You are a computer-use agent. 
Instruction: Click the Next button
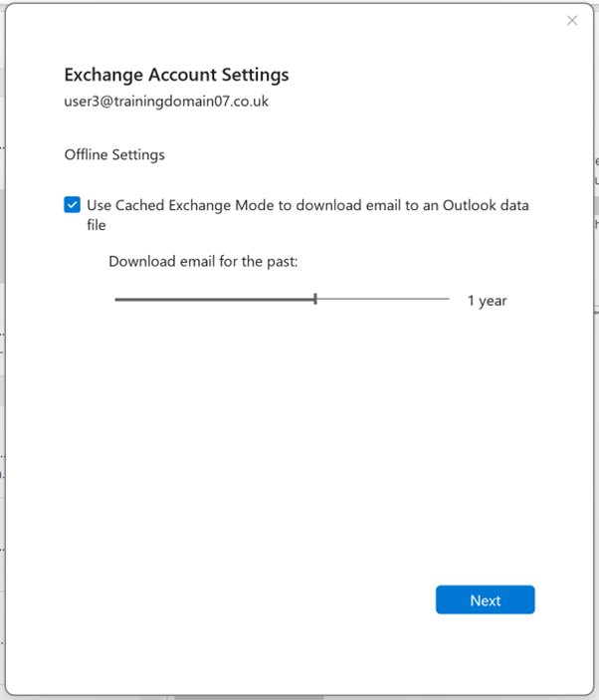[x=485, y=599]
